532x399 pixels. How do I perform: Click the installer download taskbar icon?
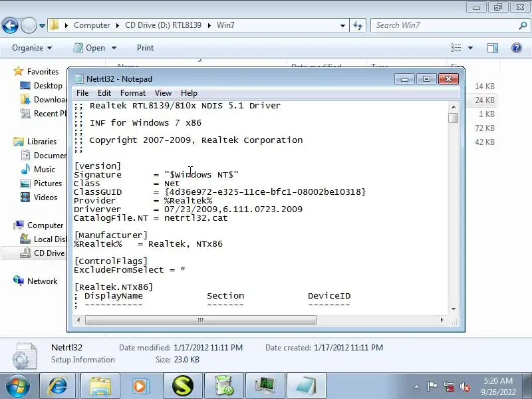click(x=224, y=386)
